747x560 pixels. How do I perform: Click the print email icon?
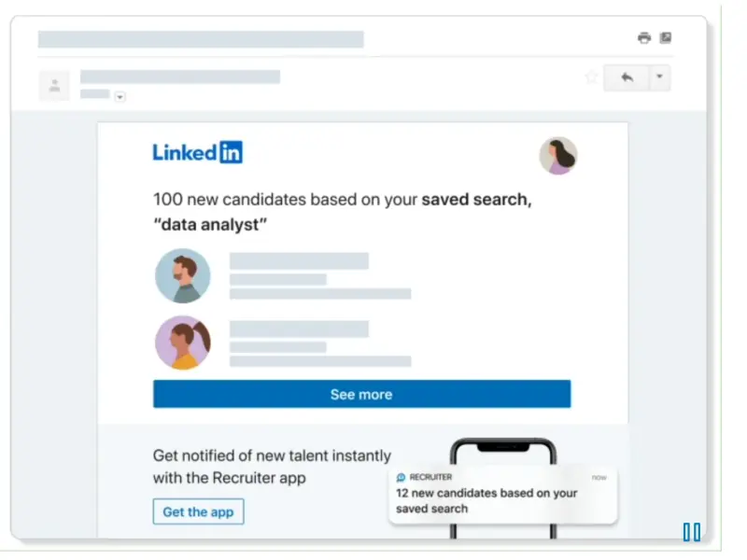(x=643, y=38)
